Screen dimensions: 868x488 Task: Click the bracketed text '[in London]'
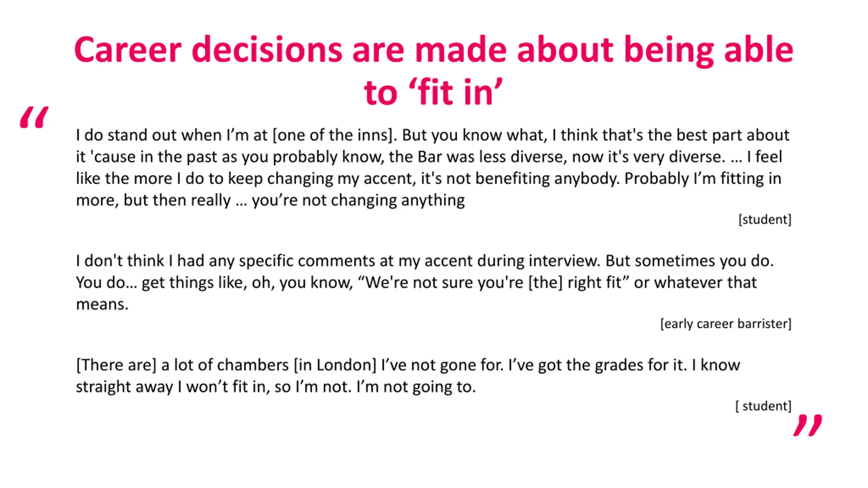(x=335, y=365)
